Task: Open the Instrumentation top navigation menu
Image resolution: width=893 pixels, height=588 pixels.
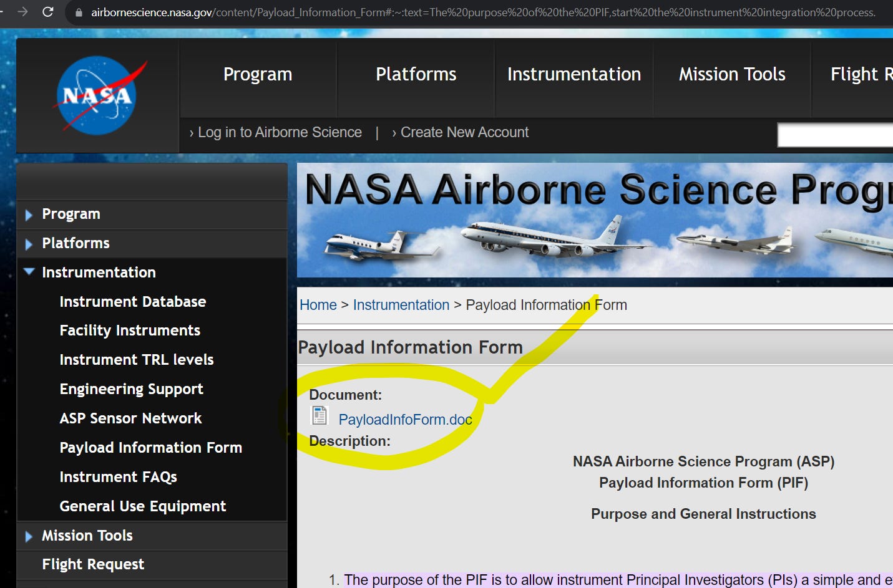Action: pos(574,74)
